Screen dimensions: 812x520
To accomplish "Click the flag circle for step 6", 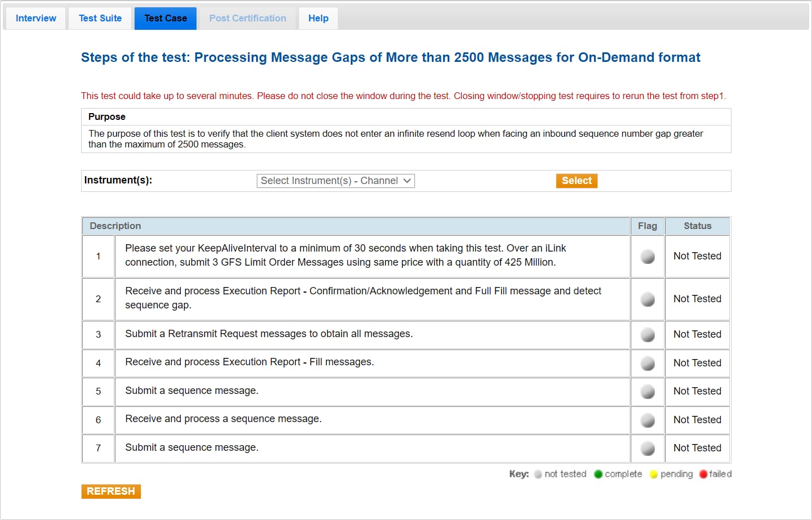I will click(648, 420).
